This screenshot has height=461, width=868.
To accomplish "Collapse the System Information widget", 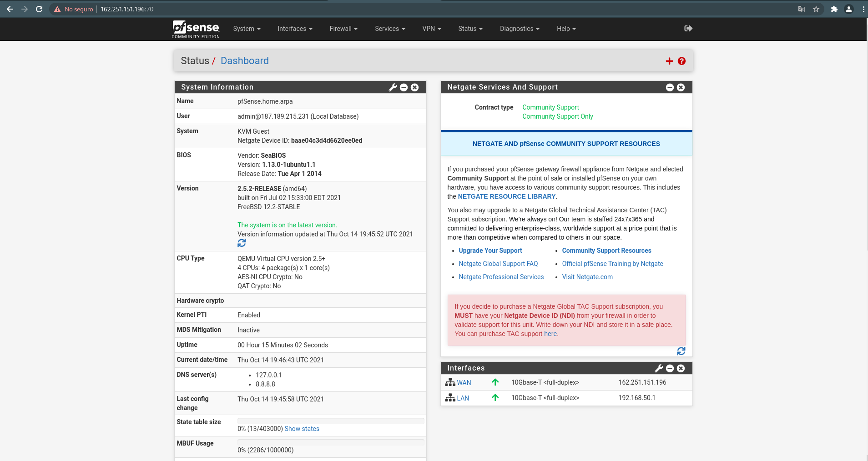I will tap(404, 87).
